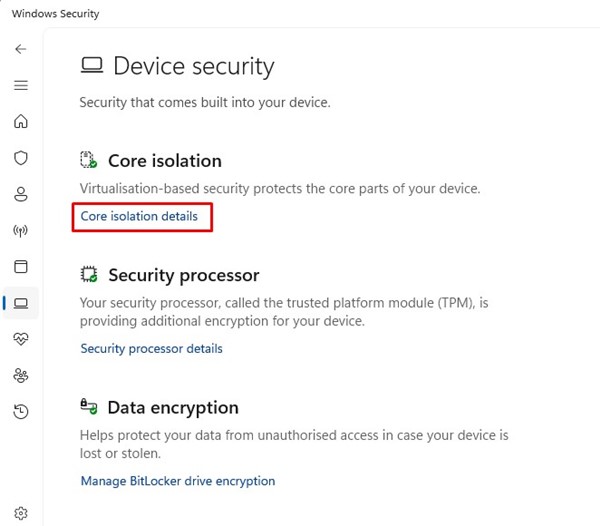600x526 pixels.
Task: Open Security processor details link
Action: coord(151,349)
